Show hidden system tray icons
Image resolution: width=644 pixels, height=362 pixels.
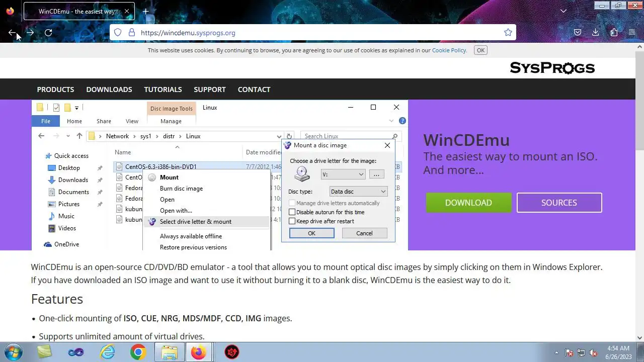click(556, 352)
